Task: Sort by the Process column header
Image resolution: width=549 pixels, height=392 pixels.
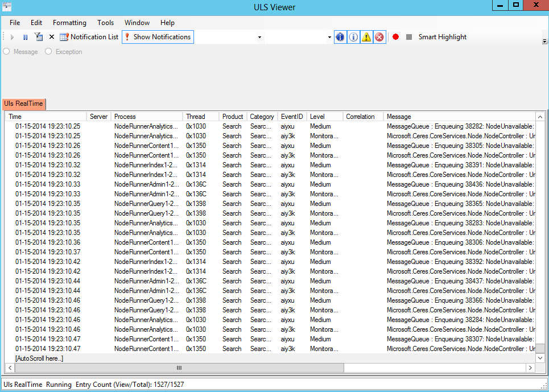Action: (147, 117)
